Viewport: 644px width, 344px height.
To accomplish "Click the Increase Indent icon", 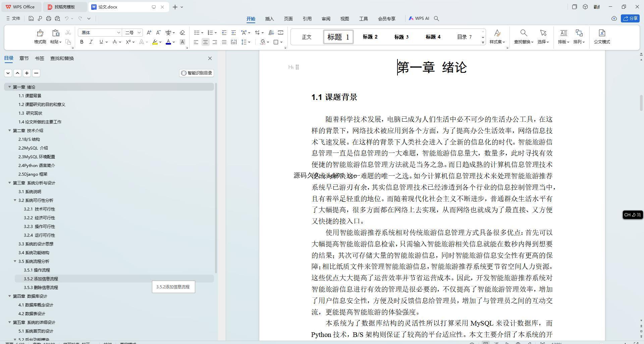I will (233, 33).
